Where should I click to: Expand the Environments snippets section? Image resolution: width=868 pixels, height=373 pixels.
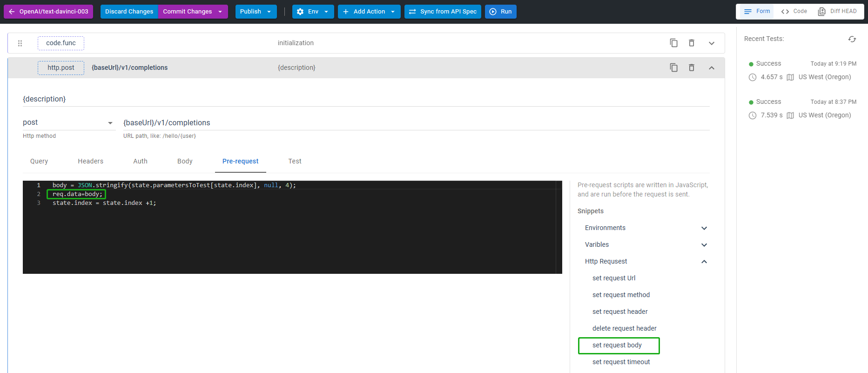[704, 228]
